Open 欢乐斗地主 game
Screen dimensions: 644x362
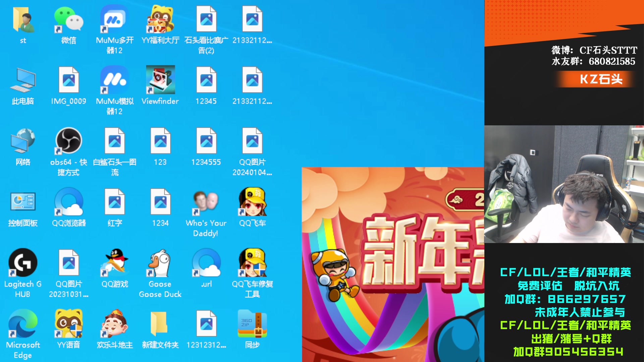(114, 324)
